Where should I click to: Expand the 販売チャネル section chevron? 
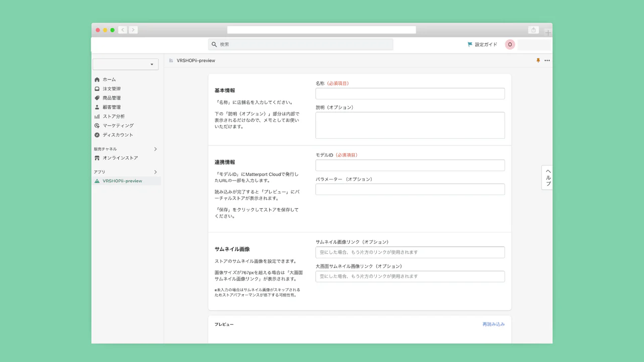tap(155, 149)
